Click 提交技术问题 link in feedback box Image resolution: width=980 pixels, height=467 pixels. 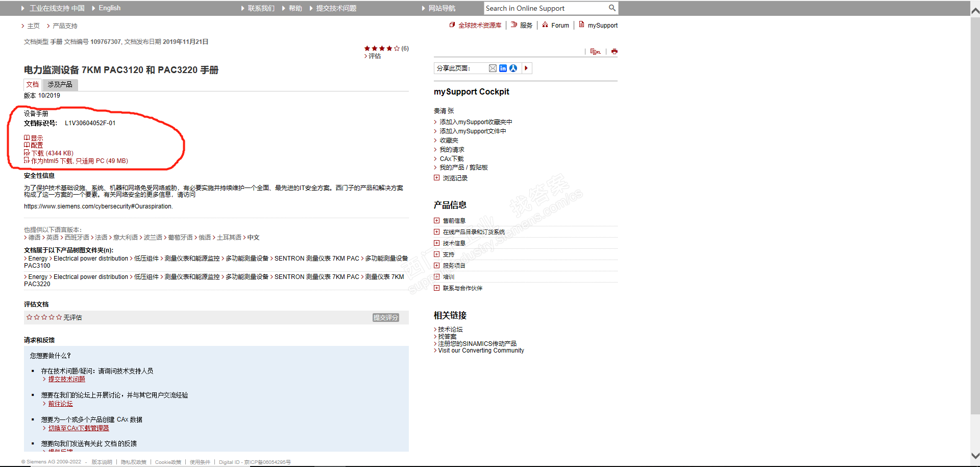point(67,379)
